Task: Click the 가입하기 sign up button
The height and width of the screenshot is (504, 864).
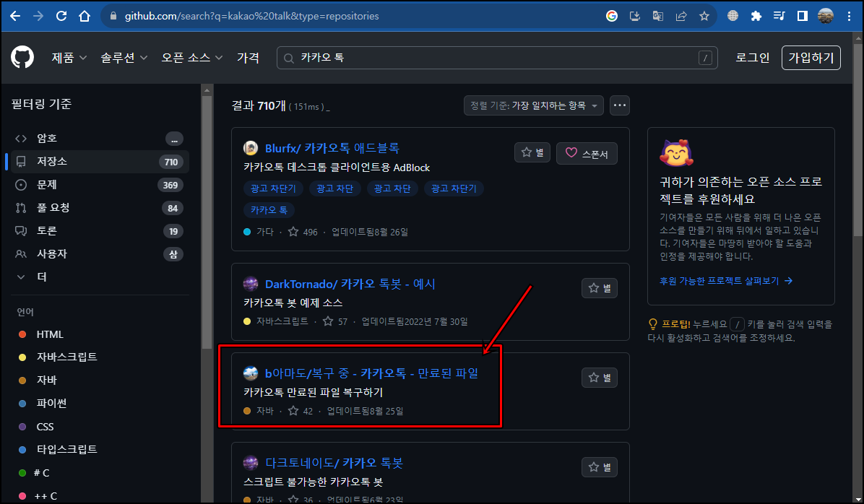Action: 811,58
